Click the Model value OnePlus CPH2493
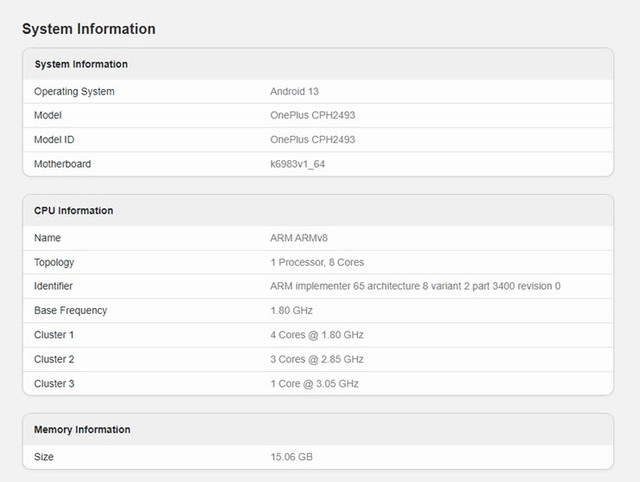 tap(313, 115)
